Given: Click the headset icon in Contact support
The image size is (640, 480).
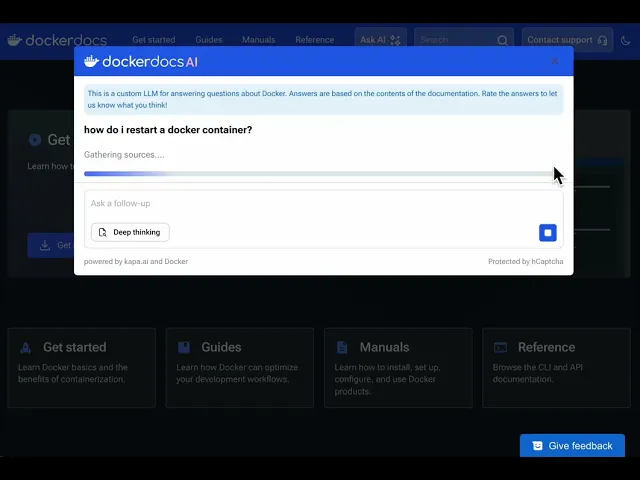Looking at the screenshot, I should tap(602, 40).
